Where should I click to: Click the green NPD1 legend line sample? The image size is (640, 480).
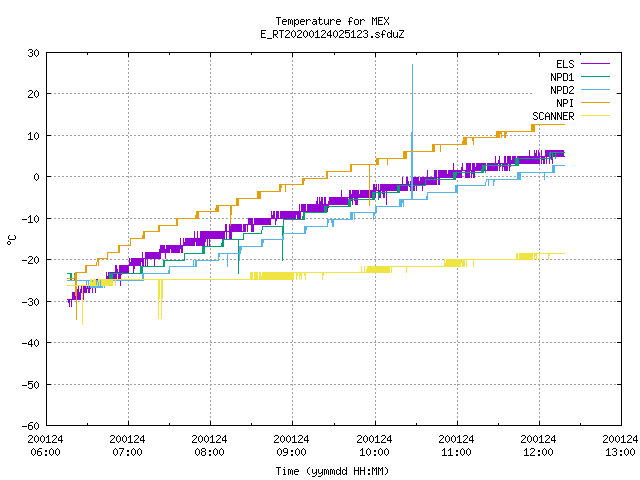pos(596,77)
